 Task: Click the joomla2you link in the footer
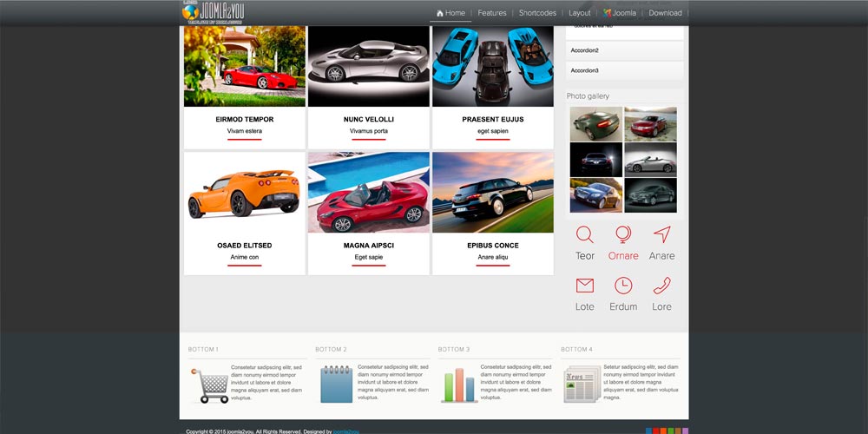[345, 431]
